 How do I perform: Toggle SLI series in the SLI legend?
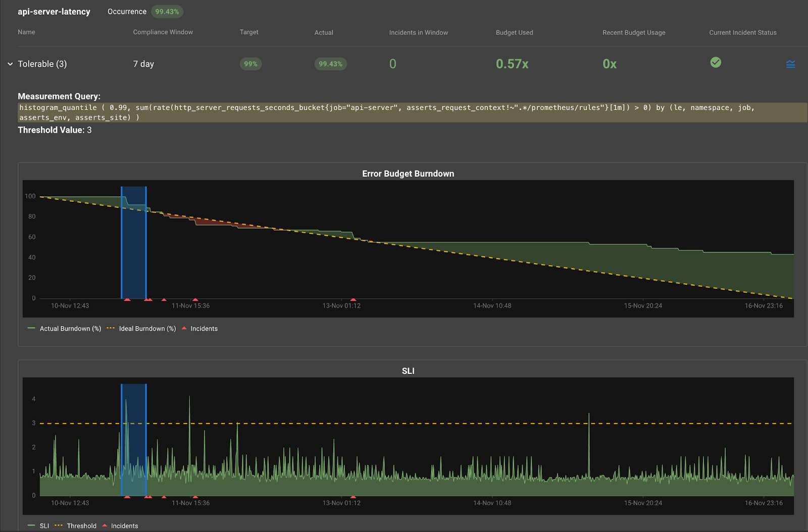(44, 526)
